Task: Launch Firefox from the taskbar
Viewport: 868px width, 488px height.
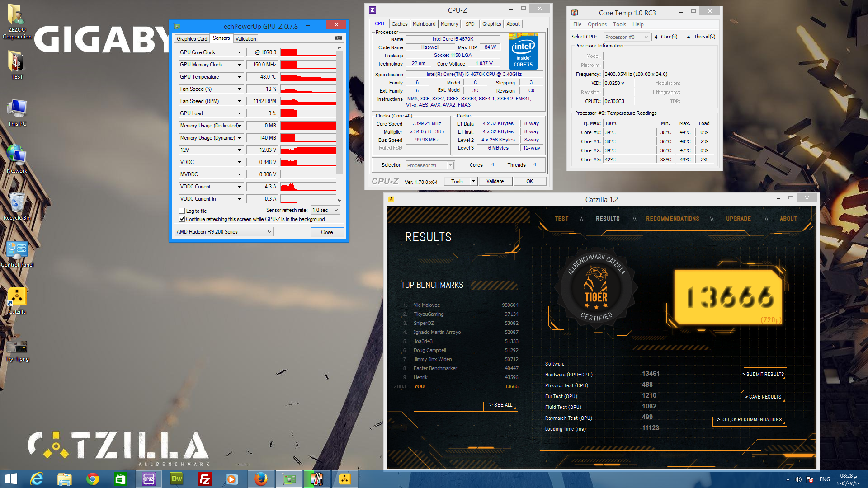Action: click(260, 479)
